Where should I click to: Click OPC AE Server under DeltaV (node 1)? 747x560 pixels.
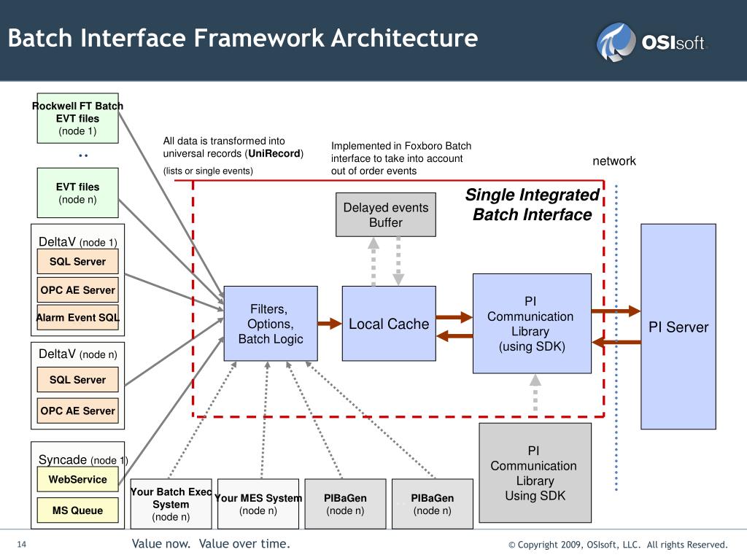click(77, 290)
